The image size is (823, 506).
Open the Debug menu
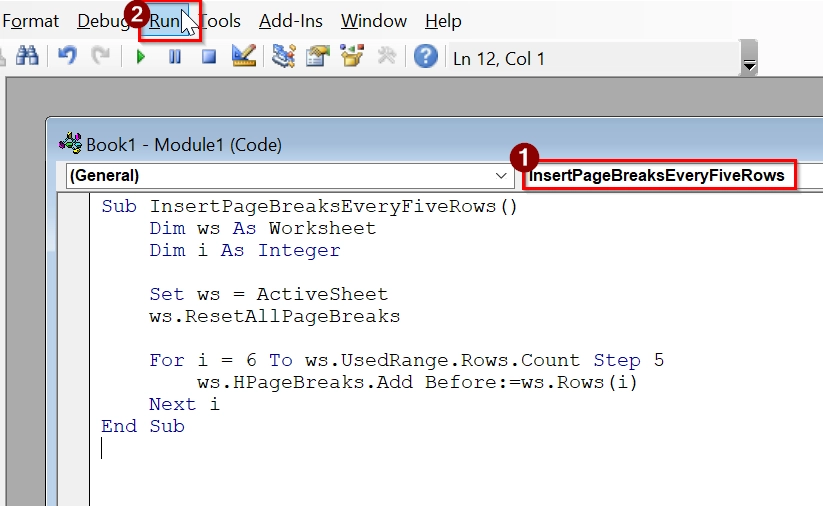[x=103, y=21]
